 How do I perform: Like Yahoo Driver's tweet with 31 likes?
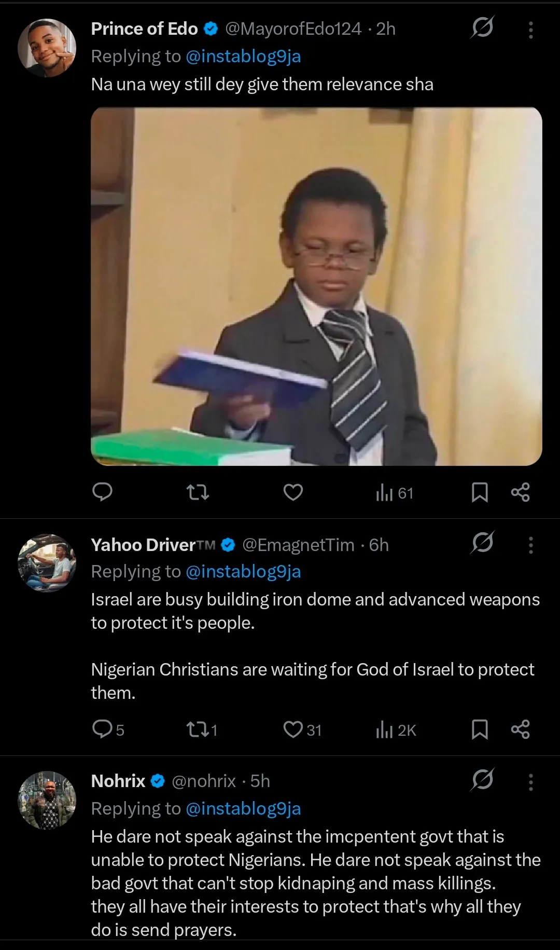(x=293, y=729)
